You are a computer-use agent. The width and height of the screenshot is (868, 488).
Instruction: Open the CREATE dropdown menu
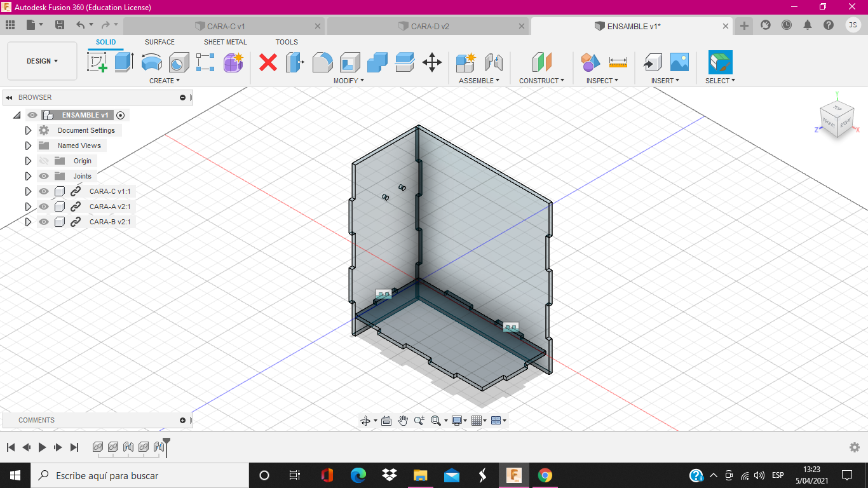(x=165, y=81)
